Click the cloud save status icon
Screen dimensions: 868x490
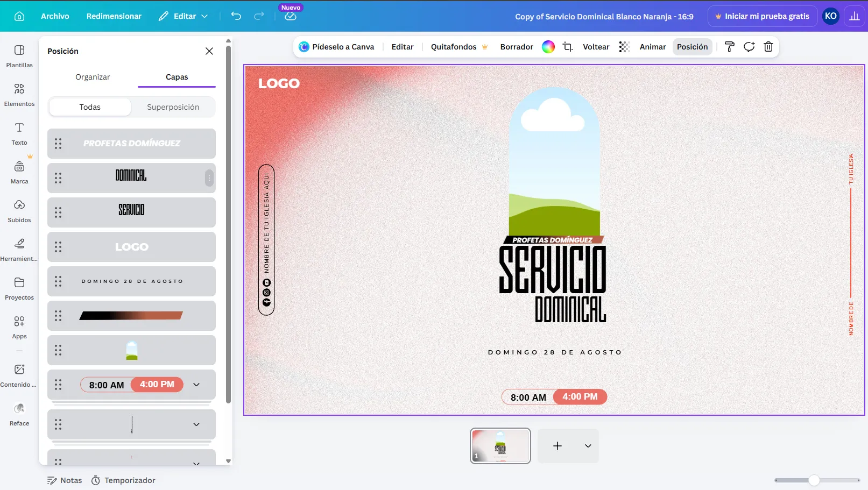[291, 16]
